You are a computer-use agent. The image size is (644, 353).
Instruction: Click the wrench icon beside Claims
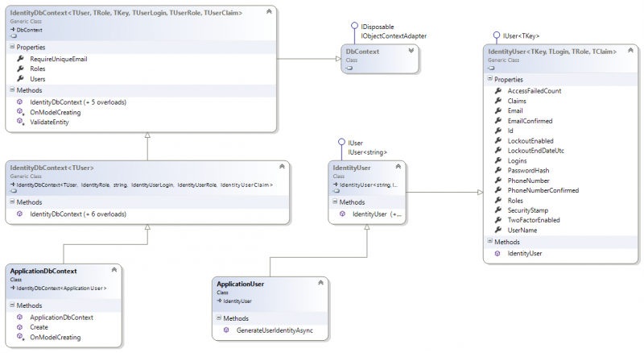coord(498,101)
